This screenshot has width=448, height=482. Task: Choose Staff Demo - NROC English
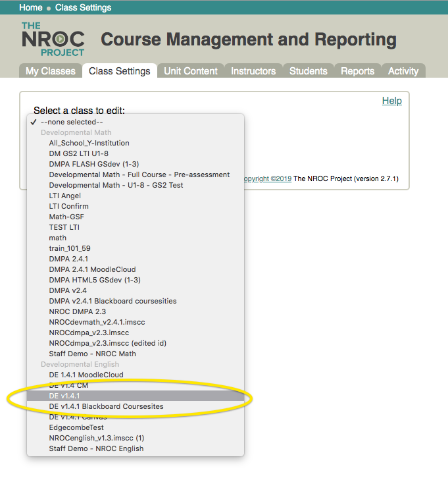coord(136,448)
